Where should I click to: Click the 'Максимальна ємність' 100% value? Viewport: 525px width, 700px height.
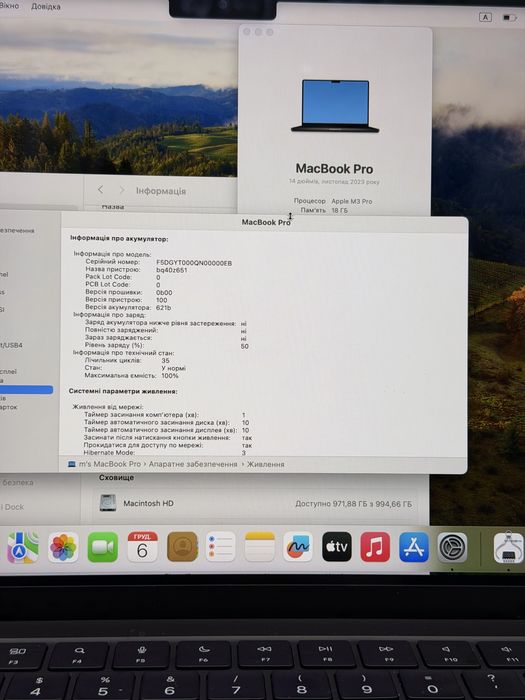point(170,375)
